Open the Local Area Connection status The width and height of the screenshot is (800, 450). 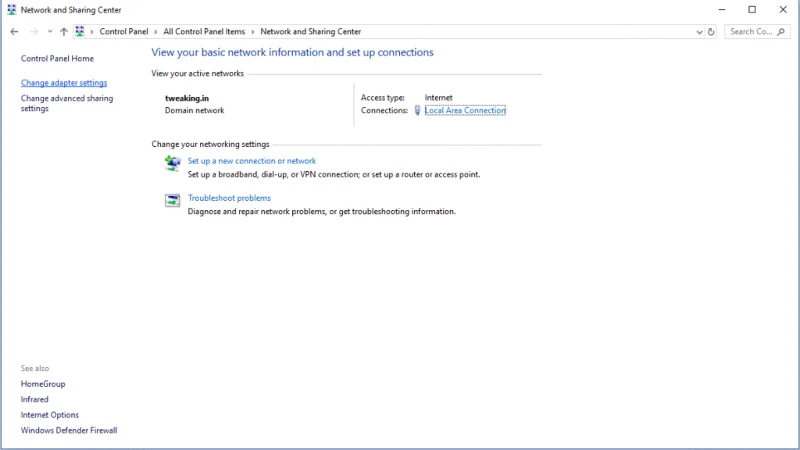465,111
